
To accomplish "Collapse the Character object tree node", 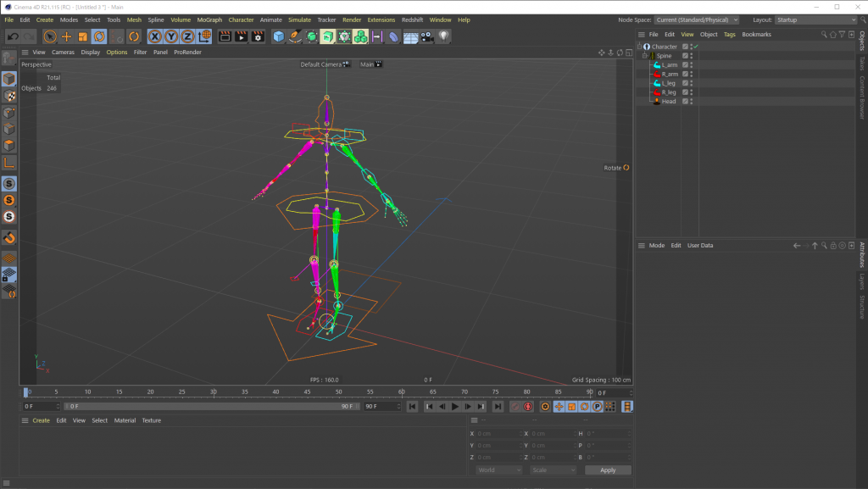I will point(639,47).
